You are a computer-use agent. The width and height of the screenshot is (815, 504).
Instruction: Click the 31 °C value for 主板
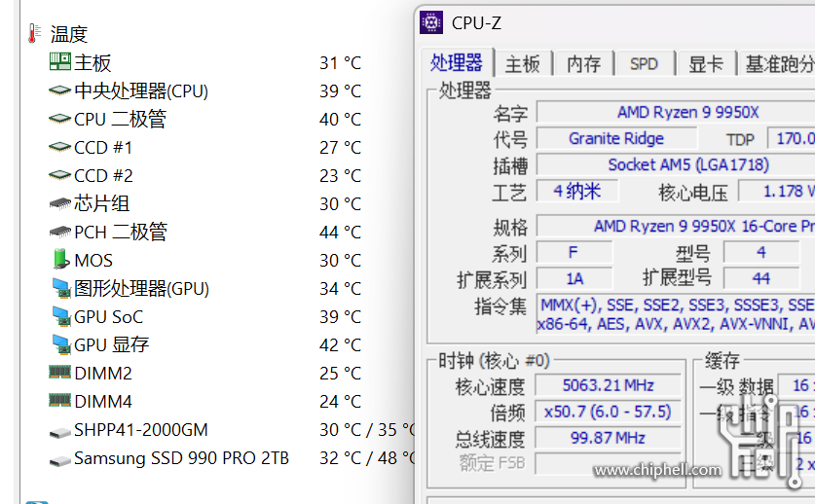tap(340, 63)
